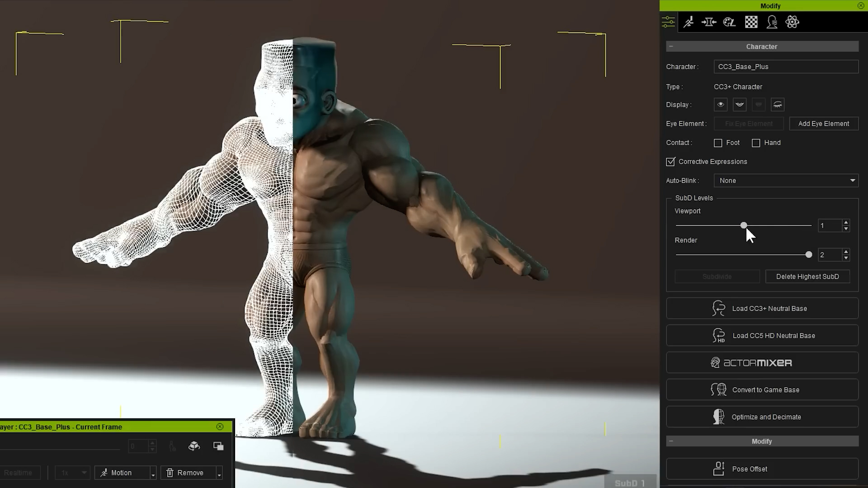The image size is (868, 488).
Task: Toggle the eyelash display icon
Action: (778, 105)
